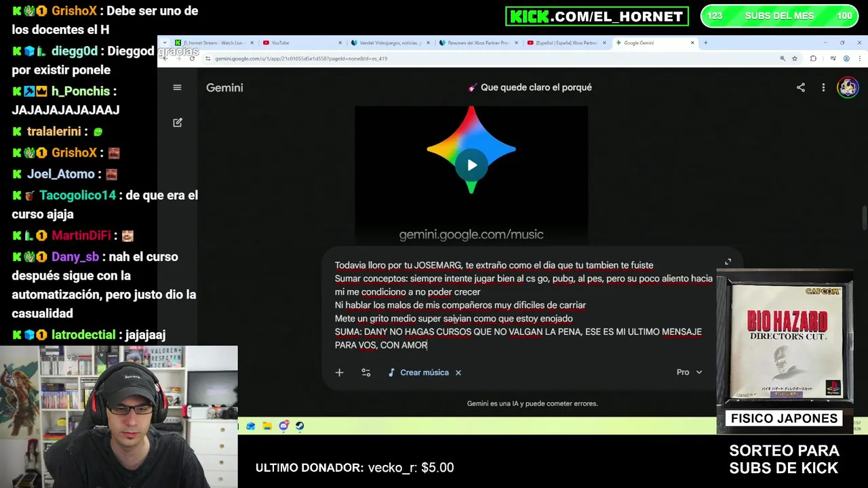The image size is (868, 488).
Task: Open the zoom magnifier icon in address bar
Action: pyautogui.click(x=783, y=58)
